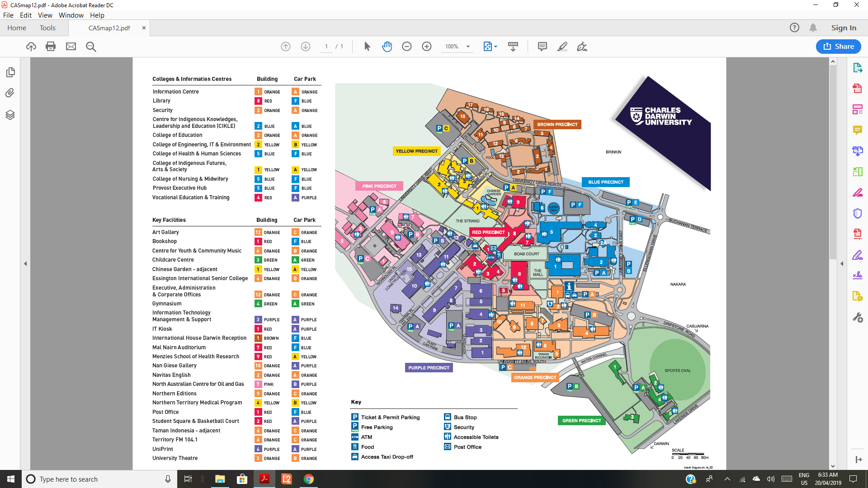Open the Help question mark icon

(794, 28)
